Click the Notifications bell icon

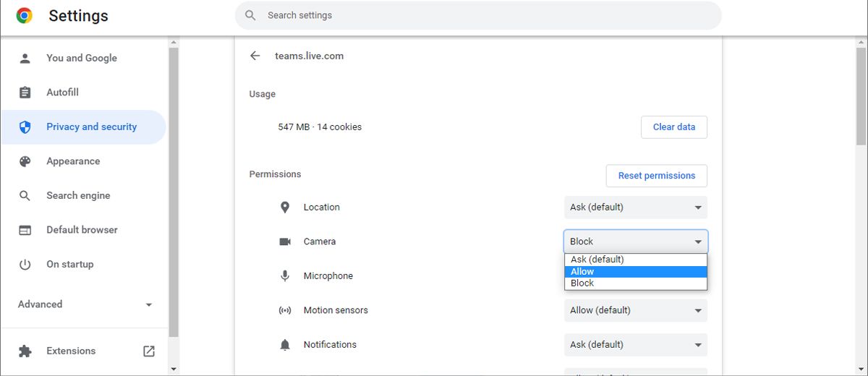pos(285,345)
